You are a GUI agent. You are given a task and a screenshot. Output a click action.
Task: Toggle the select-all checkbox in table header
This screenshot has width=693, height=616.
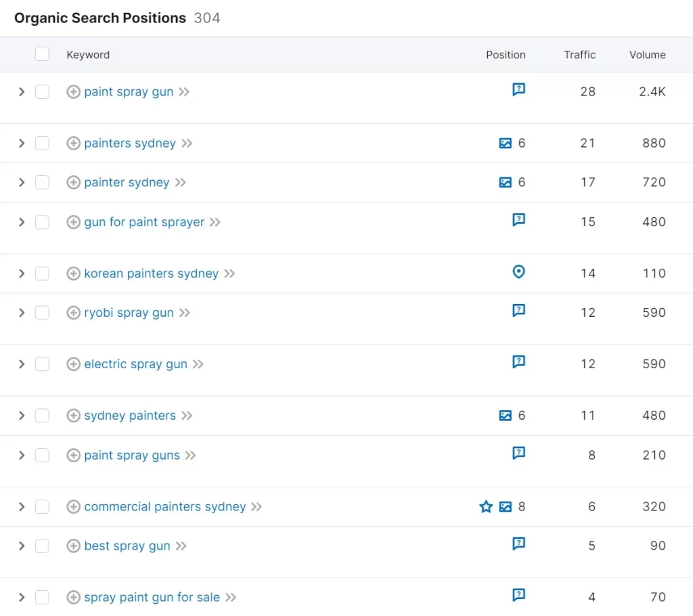(42, 54)
